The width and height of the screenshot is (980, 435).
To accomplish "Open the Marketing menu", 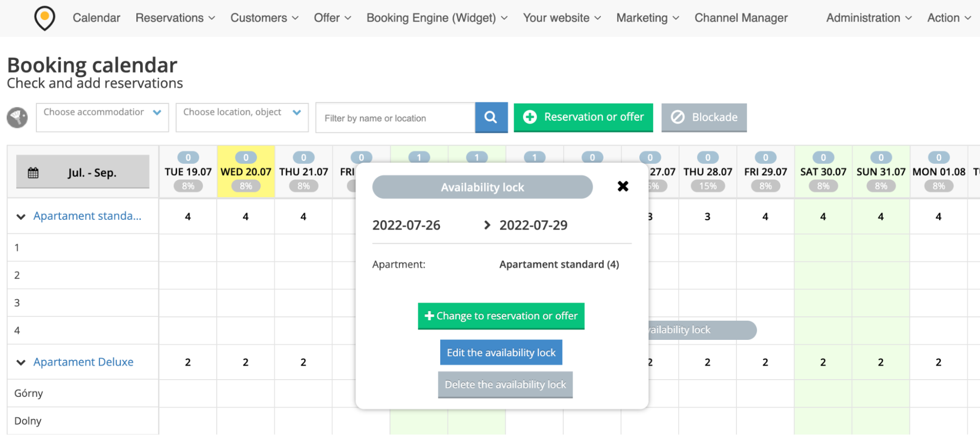I will coord(647,18).
